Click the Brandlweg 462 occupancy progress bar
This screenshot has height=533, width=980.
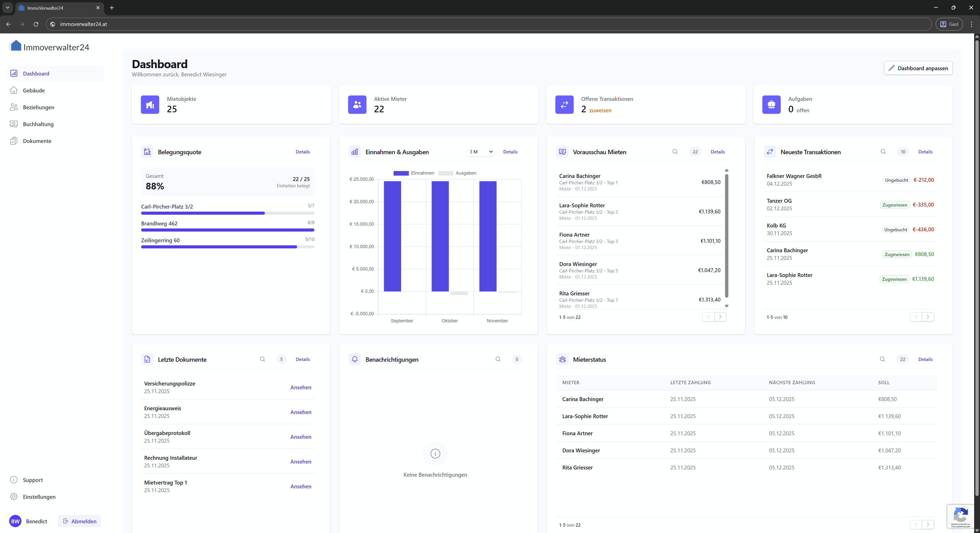(227, 230)
